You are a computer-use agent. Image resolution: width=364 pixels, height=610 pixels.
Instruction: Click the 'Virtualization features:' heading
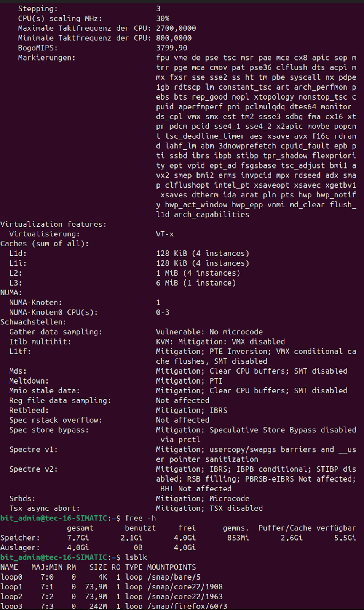[x=53, y=224]
